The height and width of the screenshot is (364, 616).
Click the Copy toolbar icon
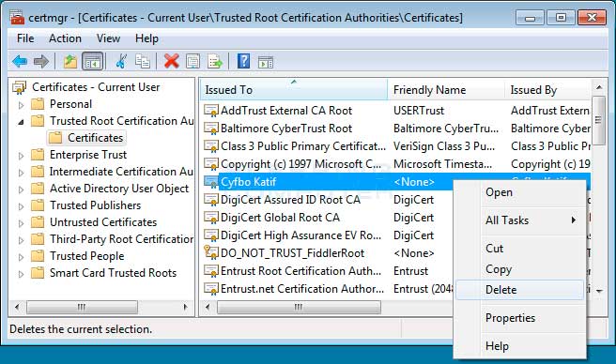(x=142, y=61)
